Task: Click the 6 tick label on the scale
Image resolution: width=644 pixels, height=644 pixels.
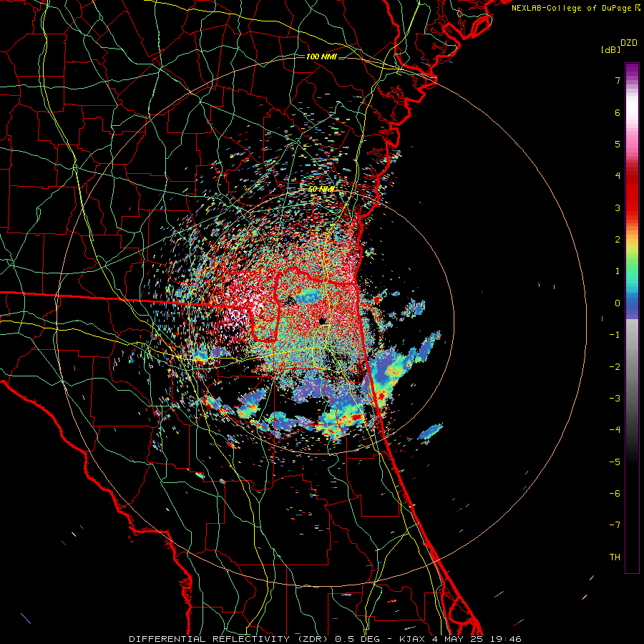Action: tap(618, 112)
